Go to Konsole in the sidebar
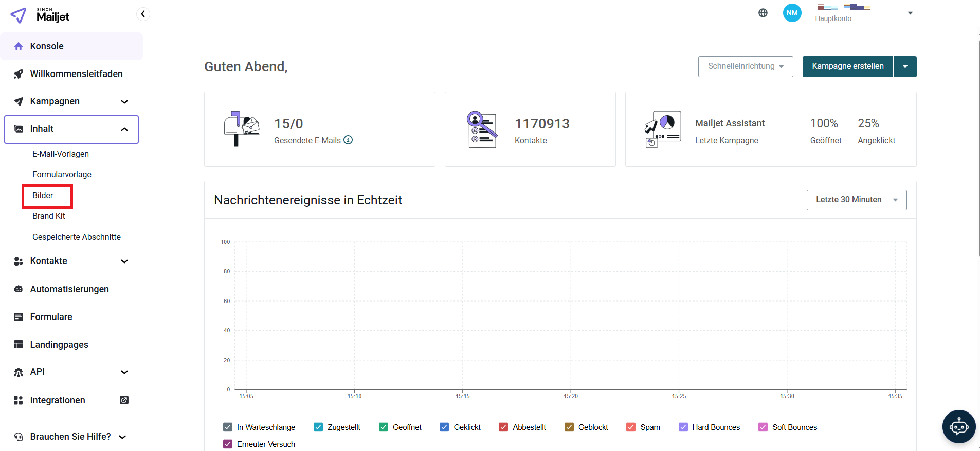Screen dimensions: 980x451 [x=71, y=46]
